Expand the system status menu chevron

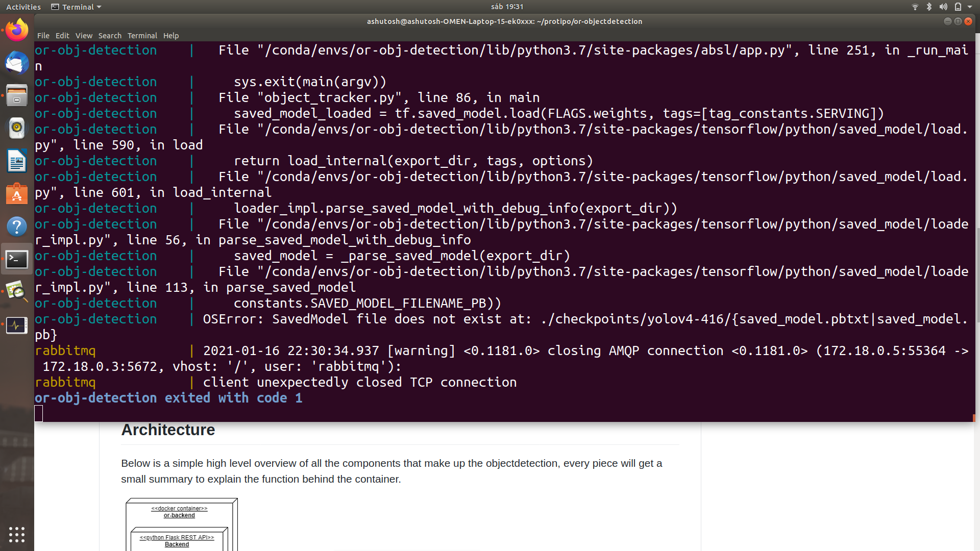click(x=971, y=7)
